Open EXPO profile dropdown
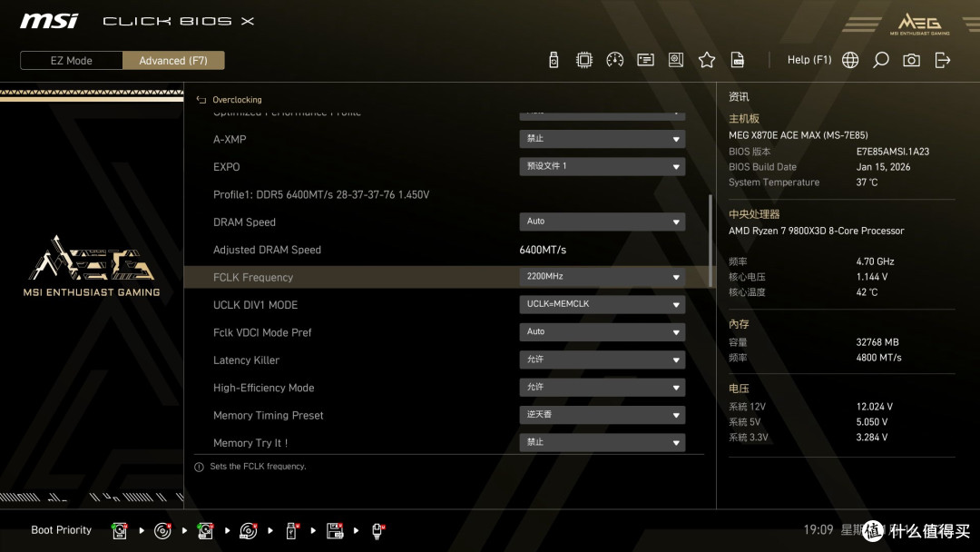 pyautogui.click(x=602, y=166)
